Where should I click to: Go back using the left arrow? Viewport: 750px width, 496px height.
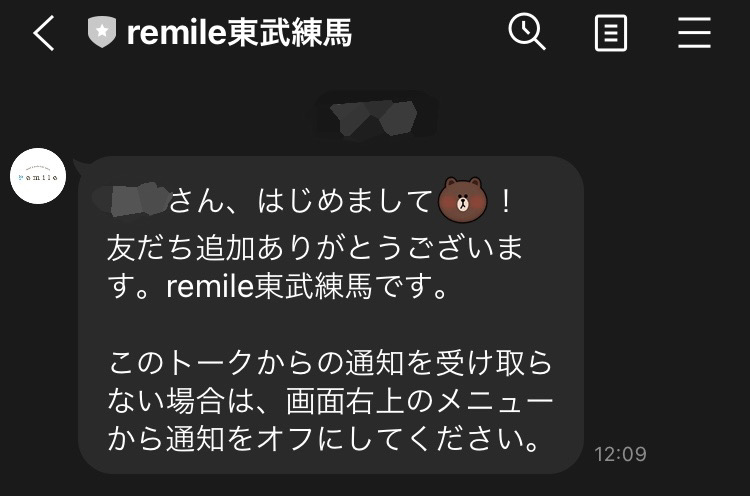point(44,33)
